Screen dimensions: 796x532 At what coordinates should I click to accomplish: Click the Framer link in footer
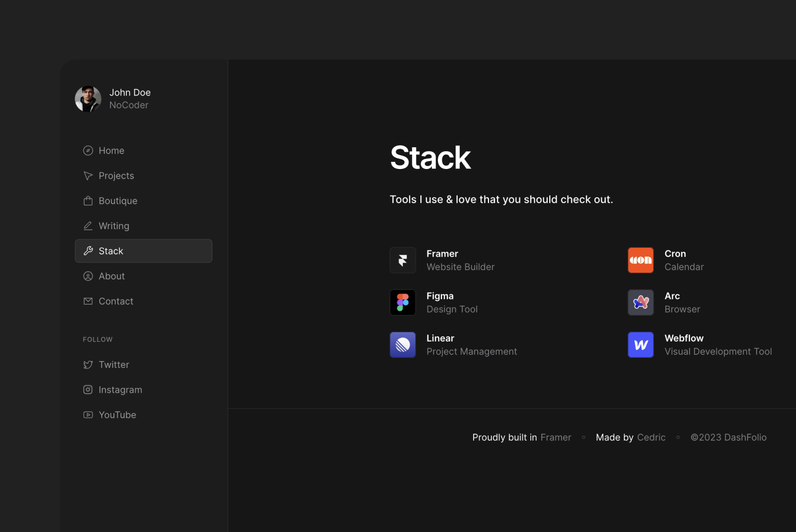coord(556,438)
